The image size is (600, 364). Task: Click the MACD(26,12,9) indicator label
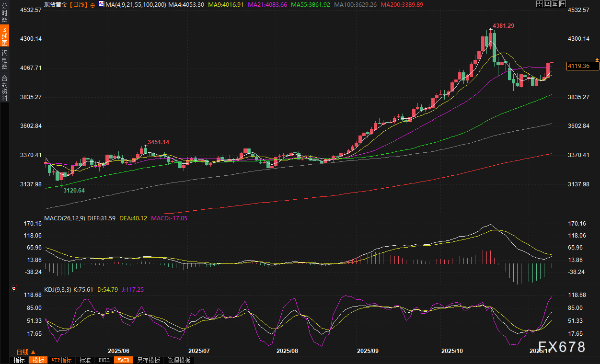click(x=65, y=218)
